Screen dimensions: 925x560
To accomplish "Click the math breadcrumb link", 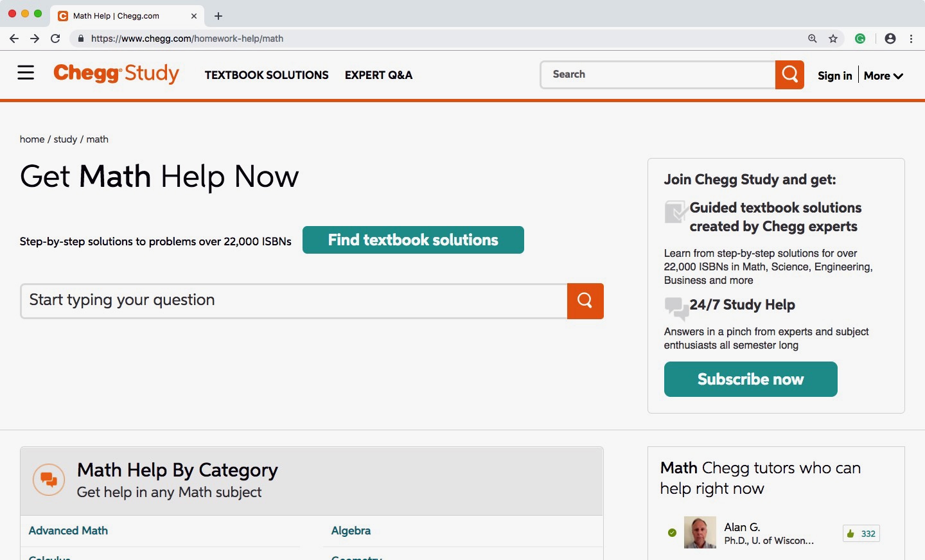I will pos(98,139).
